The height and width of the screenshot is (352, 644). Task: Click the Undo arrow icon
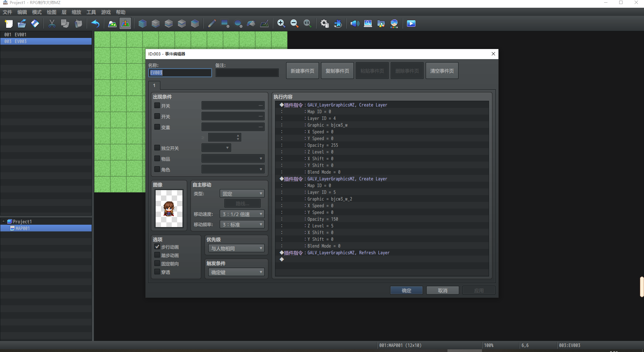96,24
